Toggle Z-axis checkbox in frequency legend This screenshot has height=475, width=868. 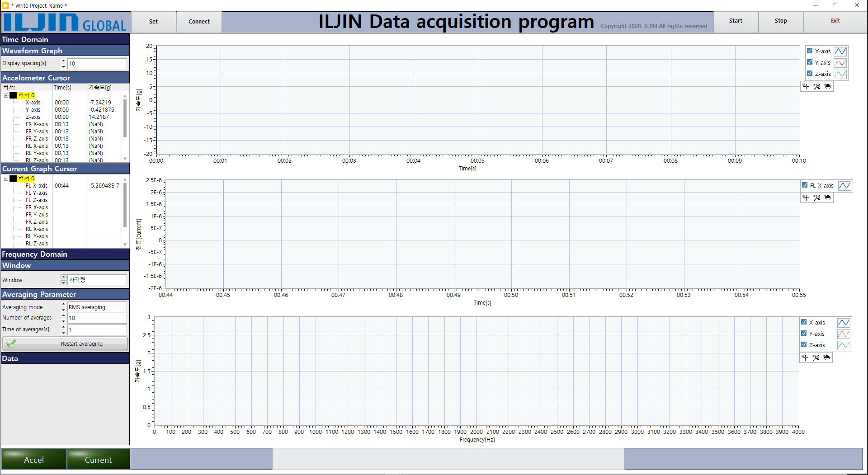click(x=804, y=345)
